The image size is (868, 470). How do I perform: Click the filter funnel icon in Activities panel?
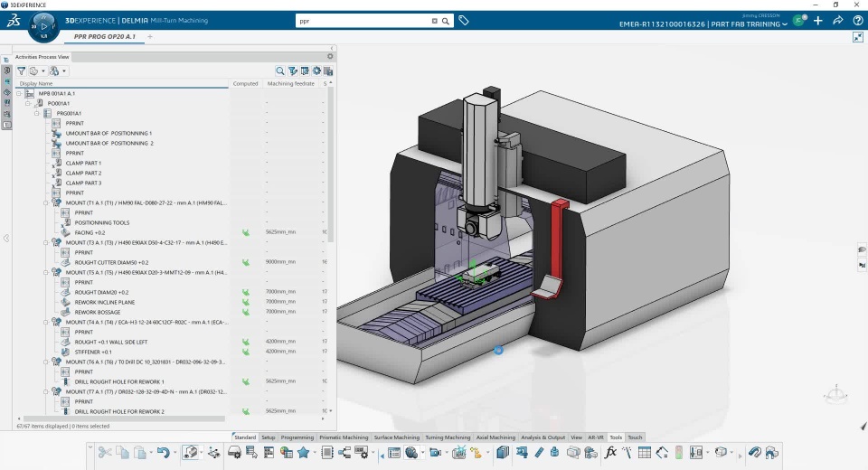click(21, 70)
